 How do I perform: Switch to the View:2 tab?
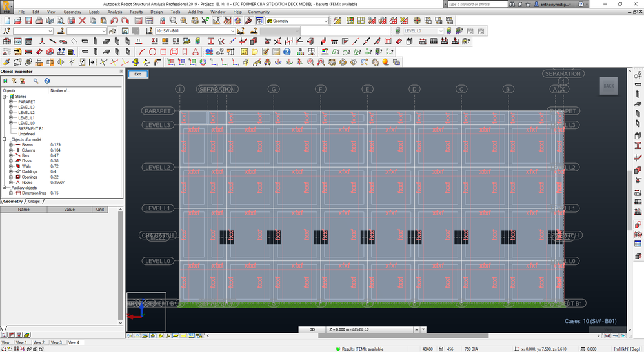click(x=39, y=342)
